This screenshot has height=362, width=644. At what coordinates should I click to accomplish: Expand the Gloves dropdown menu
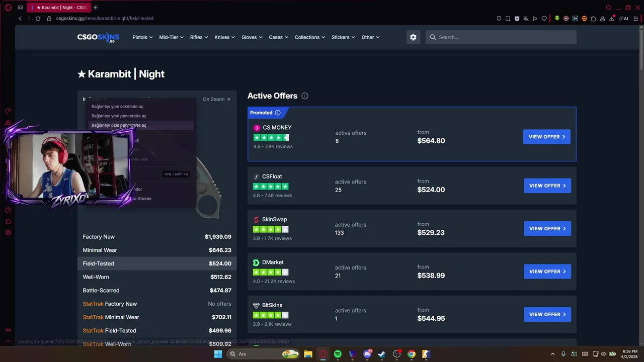pos(252,37)
